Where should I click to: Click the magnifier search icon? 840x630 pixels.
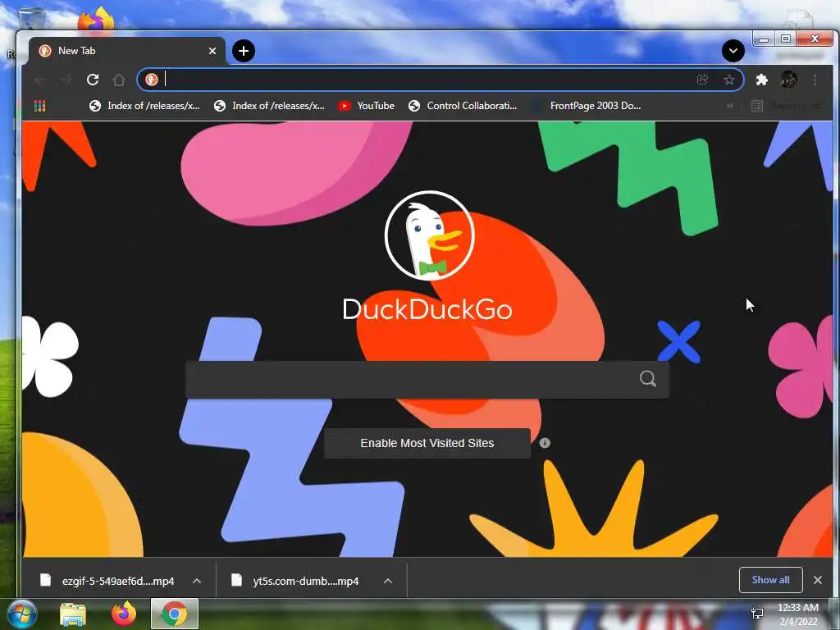tap(648, 379)
